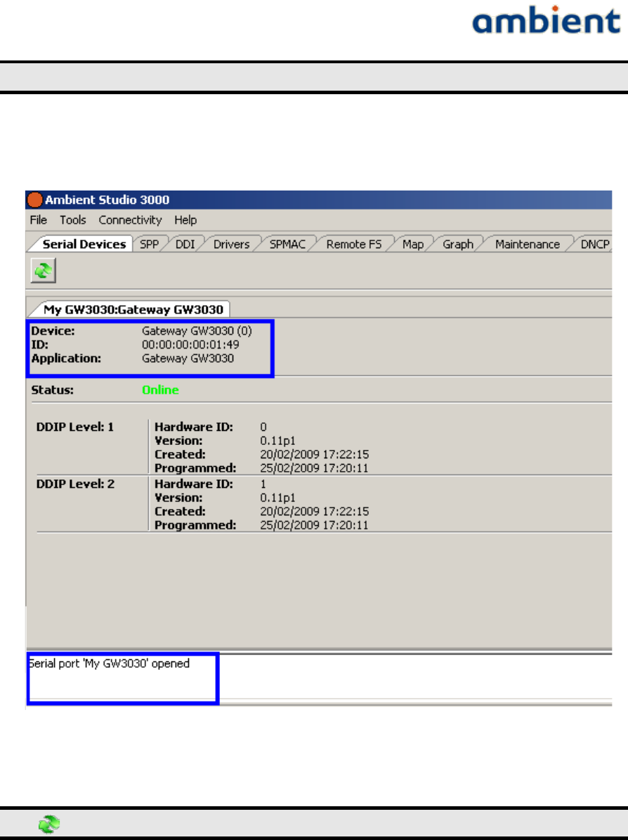Switch to the SPMAC tab
Image resolution: width=628 pixels, height=840 pixels.
click(287, 245)
